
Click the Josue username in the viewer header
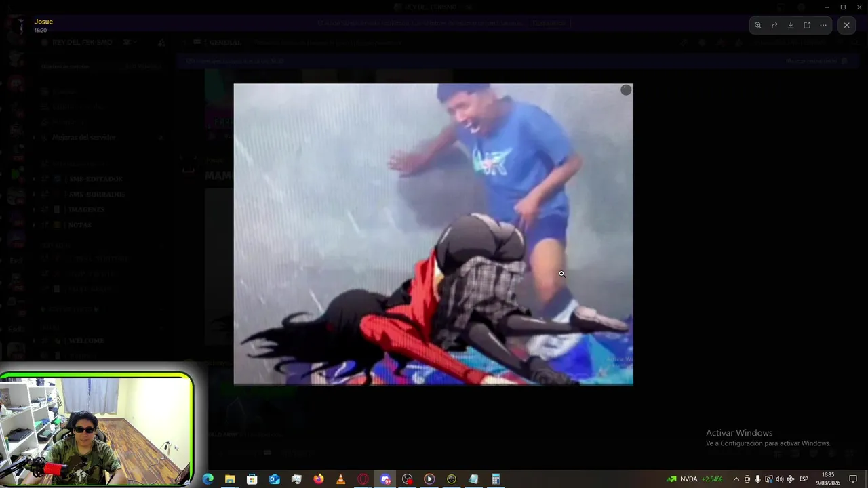(43, 22)
